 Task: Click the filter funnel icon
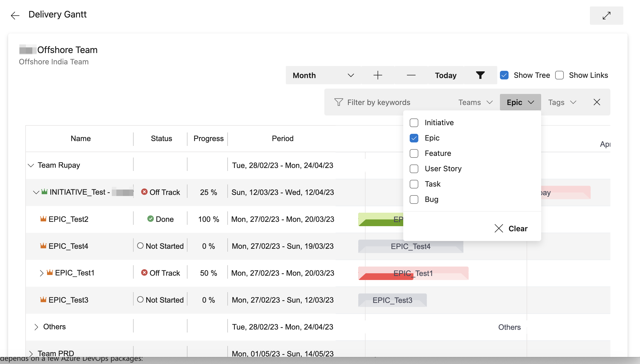pyautogui.click(x=481, y=75)
